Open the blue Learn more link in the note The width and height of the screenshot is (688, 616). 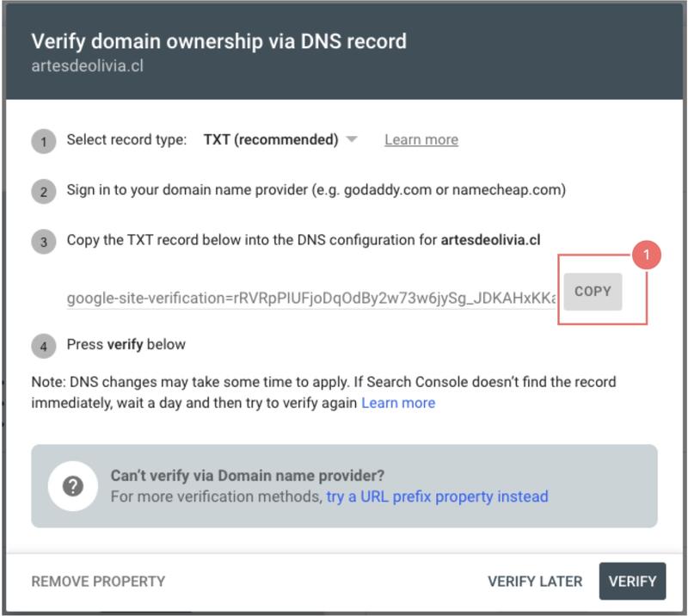[398, 403]
